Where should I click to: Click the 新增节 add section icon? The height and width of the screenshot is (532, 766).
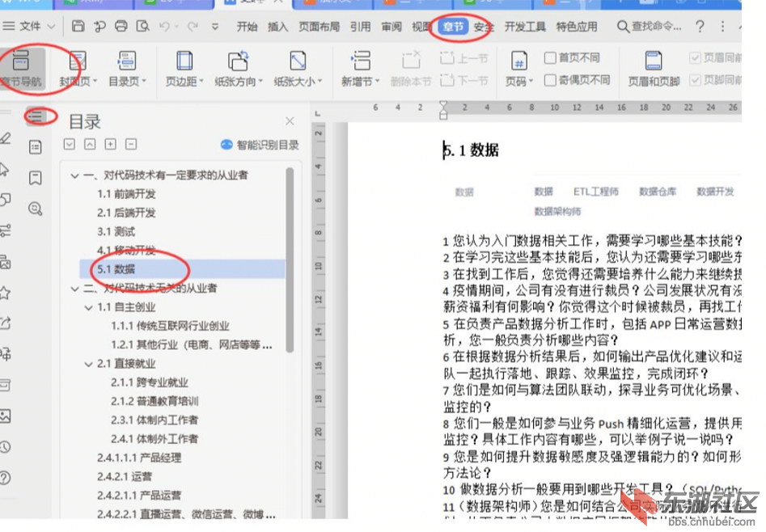tap(361, 61)
